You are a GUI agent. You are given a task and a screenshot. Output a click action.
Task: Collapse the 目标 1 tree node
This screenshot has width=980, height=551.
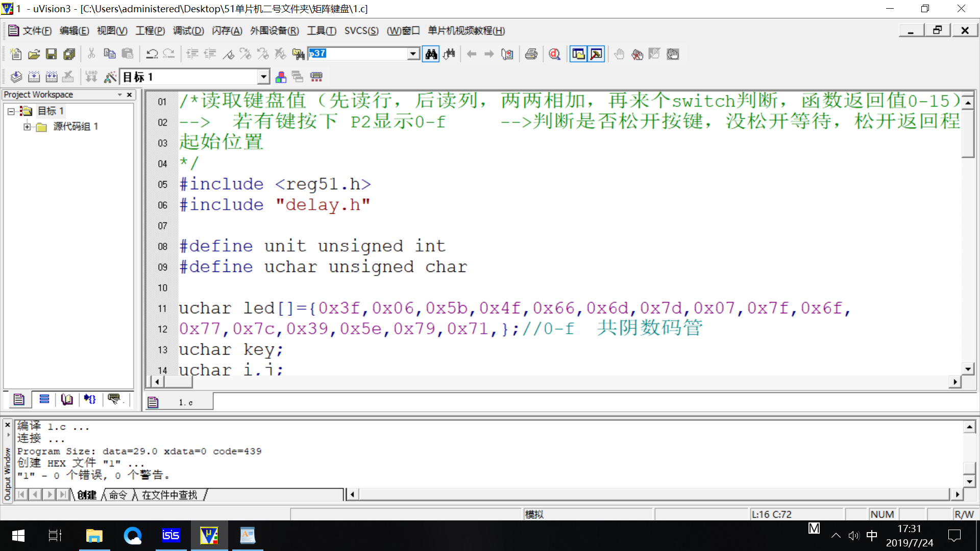[x=11, y=111]
